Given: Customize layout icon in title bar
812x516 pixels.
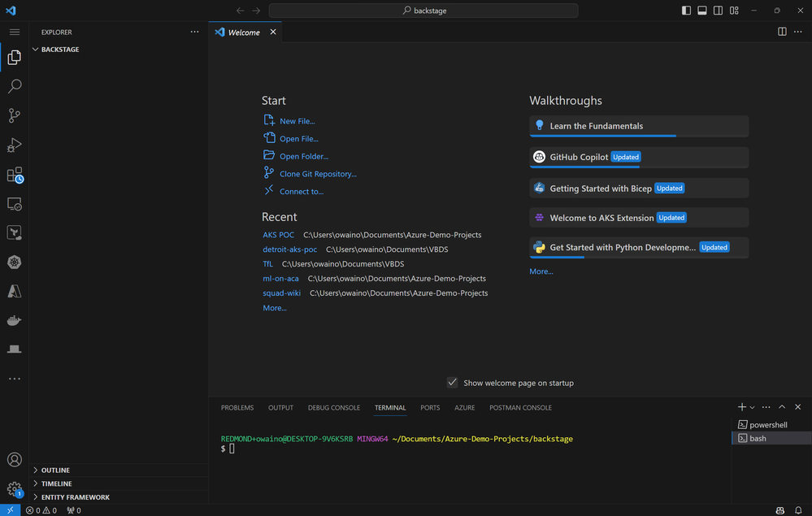Looking at the screenshot, I should click(x=734, y=11).
